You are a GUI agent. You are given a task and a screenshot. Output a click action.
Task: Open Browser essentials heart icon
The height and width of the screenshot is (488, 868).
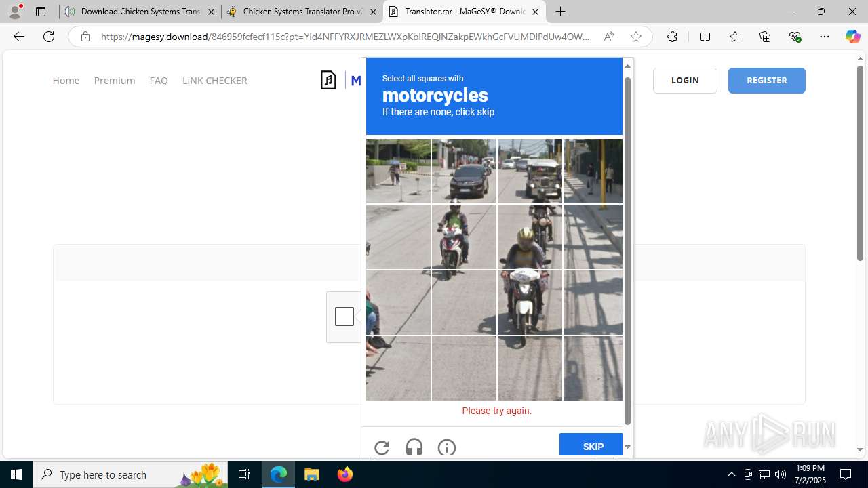pyautogui.click(x=795, y=37)
